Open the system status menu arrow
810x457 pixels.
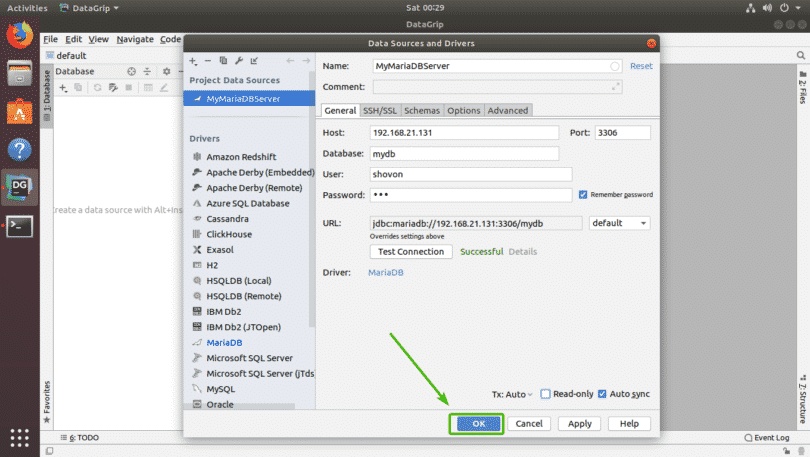pos(798,8)
